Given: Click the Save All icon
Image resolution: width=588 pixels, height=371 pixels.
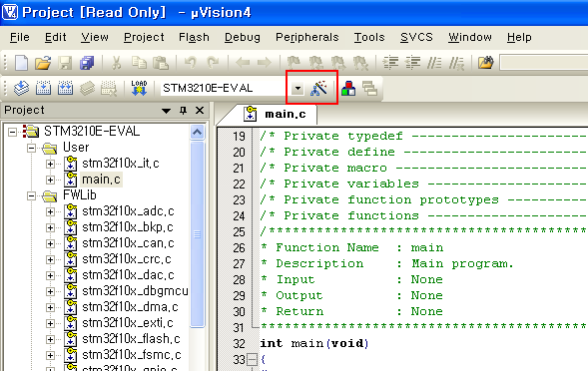Looking at the screenshot, I should click(87, 63).
